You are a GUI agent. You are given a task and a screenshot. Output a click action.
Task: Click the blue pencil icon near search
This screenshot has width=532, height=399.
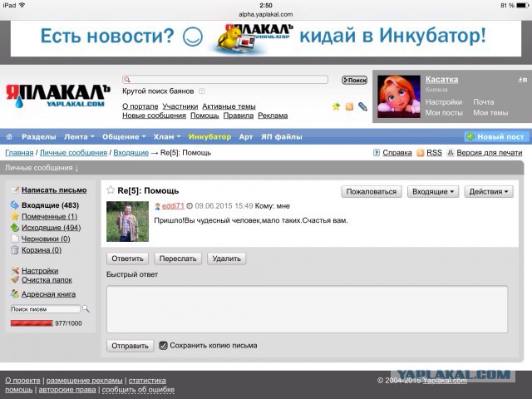click(x=362, y=107)
